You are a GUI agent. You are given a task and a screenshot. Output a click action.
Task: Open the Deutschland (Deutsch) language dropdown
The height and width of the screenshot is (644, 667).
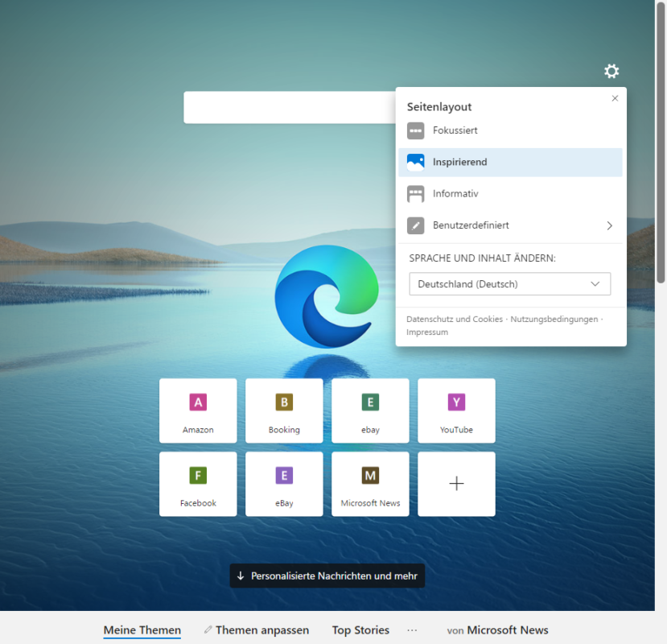pos(509,283)
